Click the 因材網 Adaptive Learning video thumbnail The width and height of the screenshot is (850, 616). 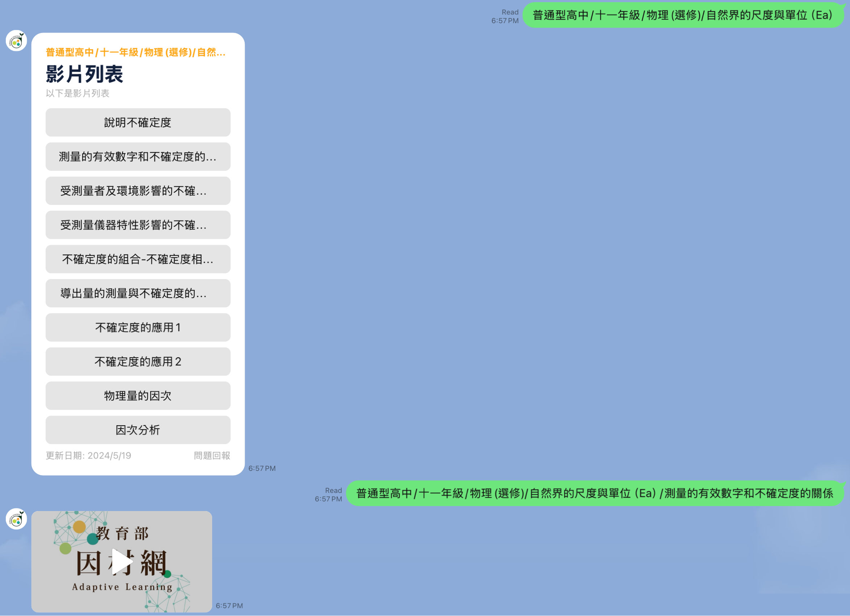pos(122,562)
